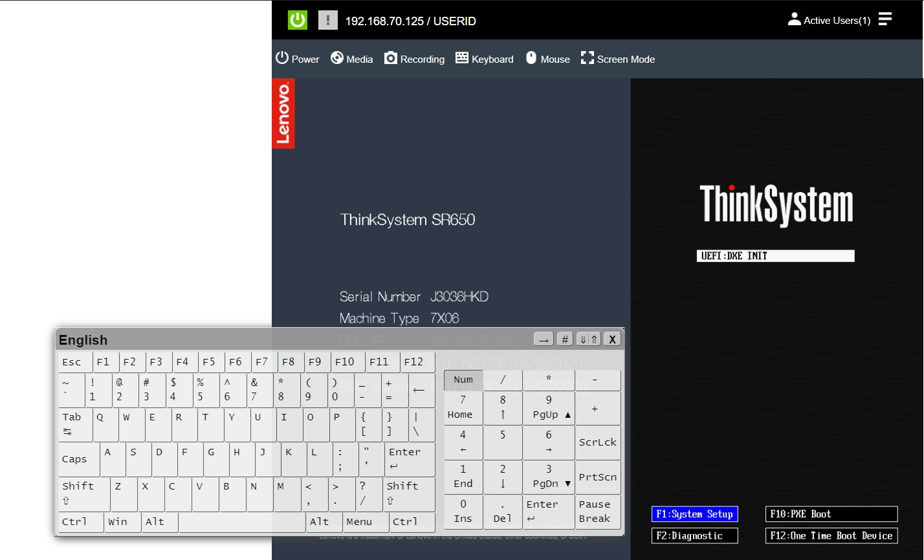Click the gray exclamation alert icon

(x=328, y=20)
